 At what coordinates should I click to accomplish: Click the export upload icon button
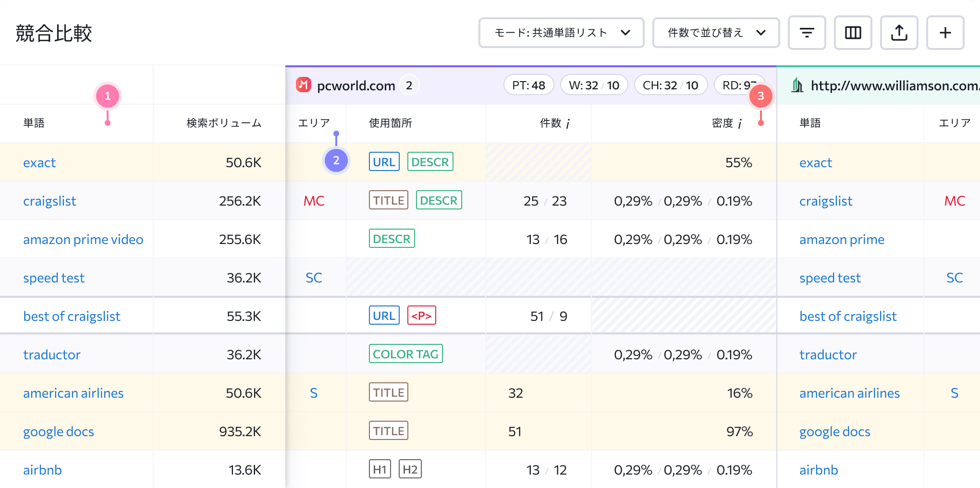point(899,33)
